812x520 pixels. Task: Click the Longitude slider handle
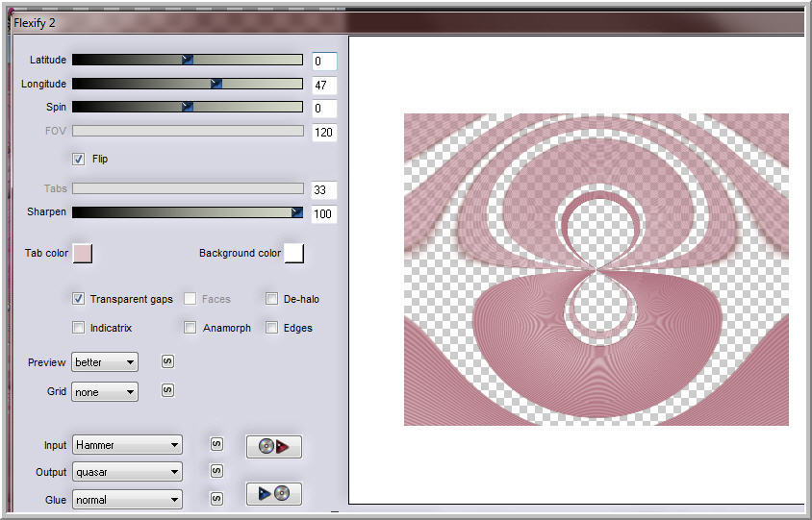coord(216,84)
